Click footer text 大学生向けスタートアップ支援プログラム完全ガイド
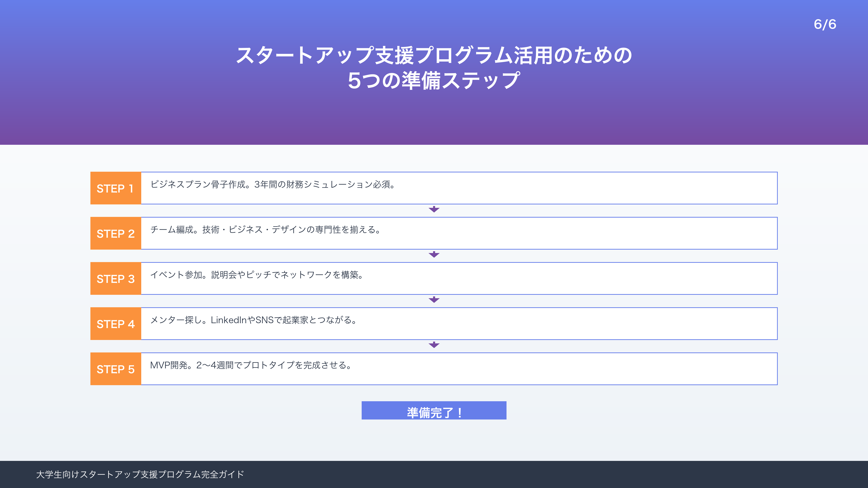The width and height of the screenshot is (868, 488). [140, 474]
